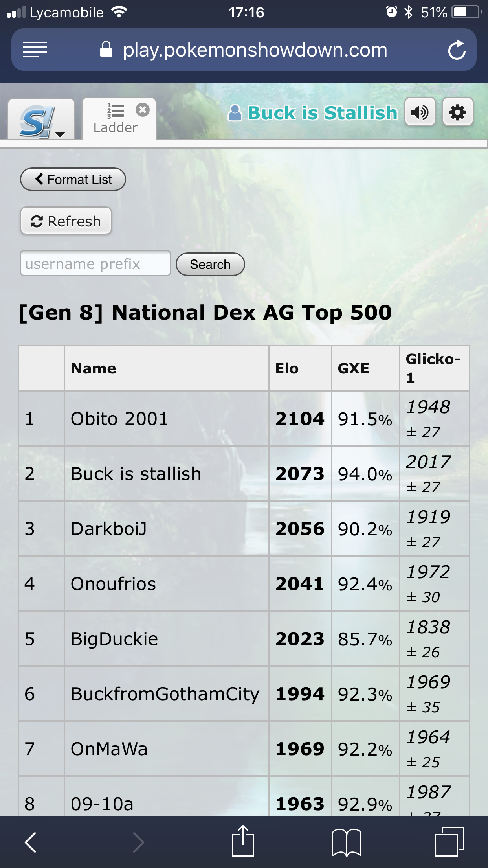Tap the padlock icon beside the URL
The width and height of the screenshot is (488, 868).
point(106,50)
